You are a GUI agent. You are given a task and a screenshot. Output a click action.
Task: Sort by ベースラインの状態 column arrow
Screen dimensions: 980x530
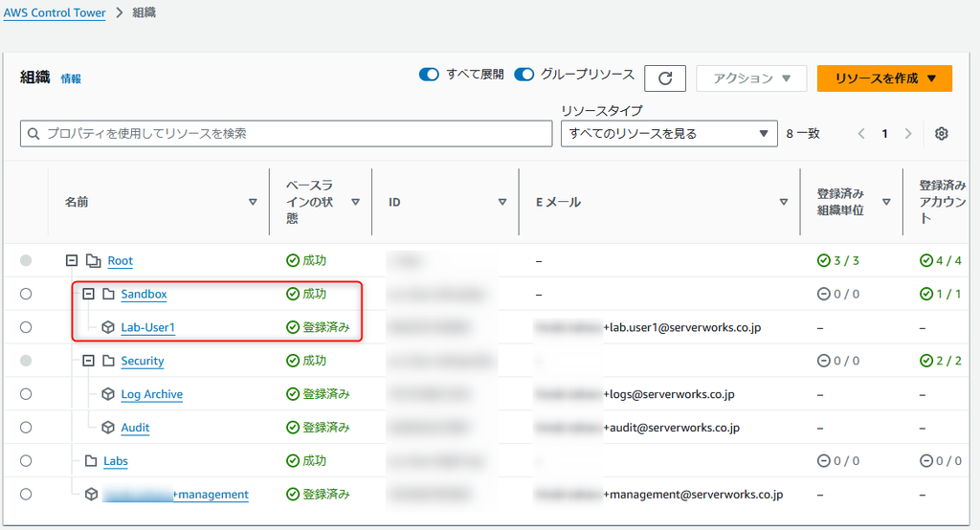(x=355, y=202)
